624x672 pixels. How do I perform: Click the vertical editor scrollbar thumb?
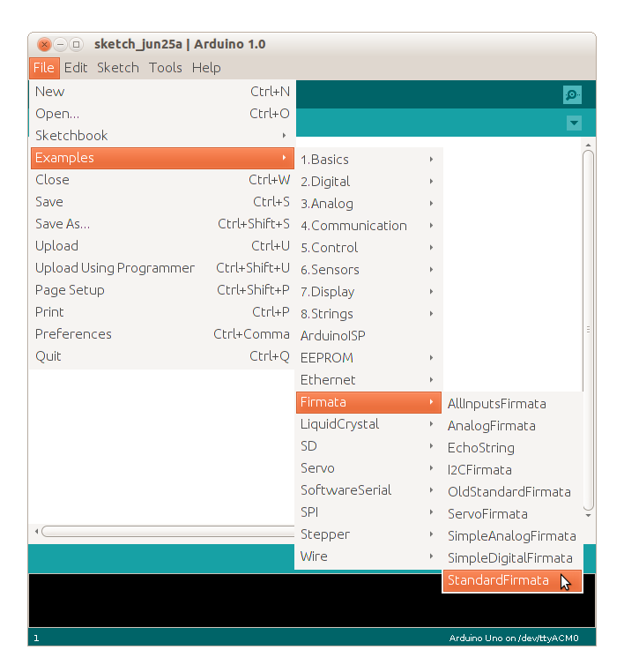pos(589,330)
